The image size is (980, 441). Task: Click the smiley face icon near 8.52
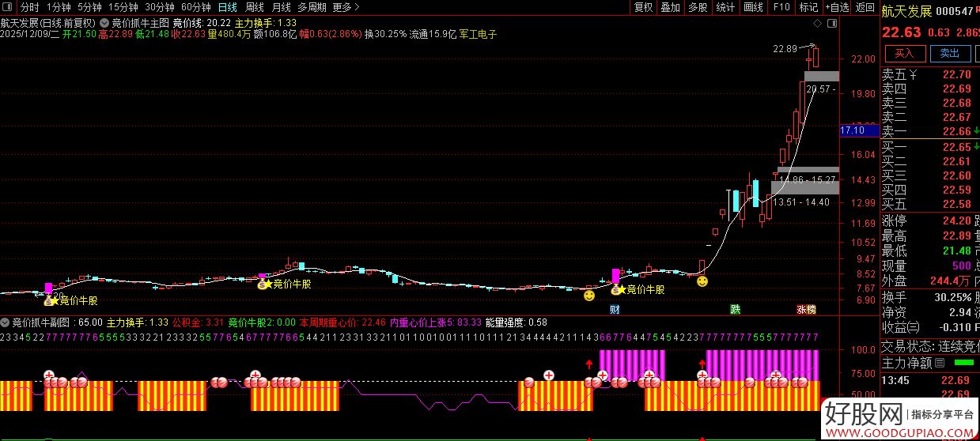702,281
